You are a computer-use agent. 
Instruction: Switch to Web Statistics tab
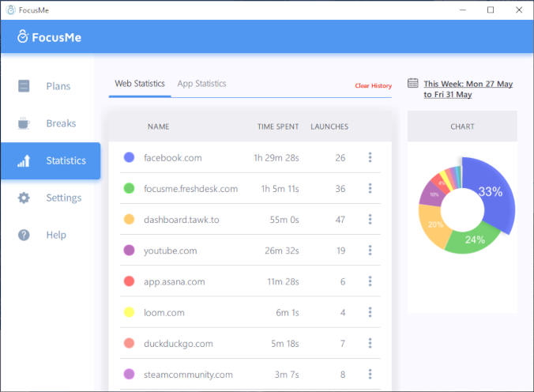point(140,84)
